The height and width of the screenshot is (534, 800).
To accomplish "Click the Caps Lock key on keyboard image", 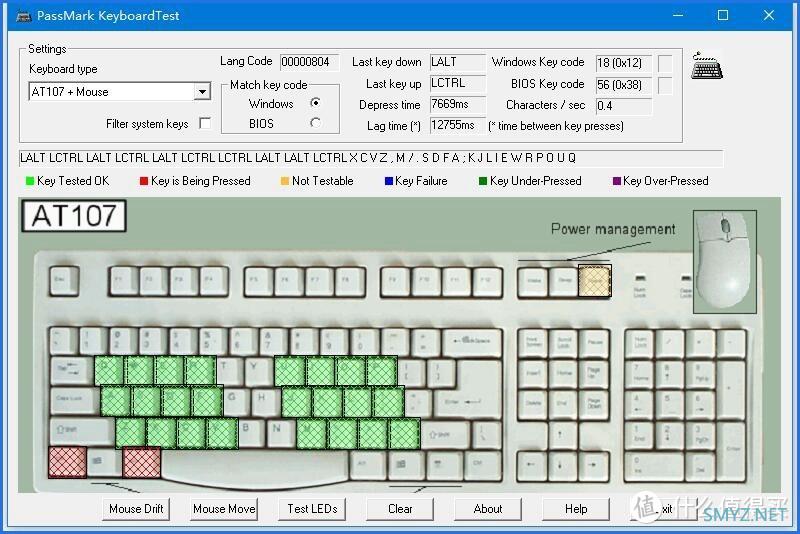I will [74, 402].
